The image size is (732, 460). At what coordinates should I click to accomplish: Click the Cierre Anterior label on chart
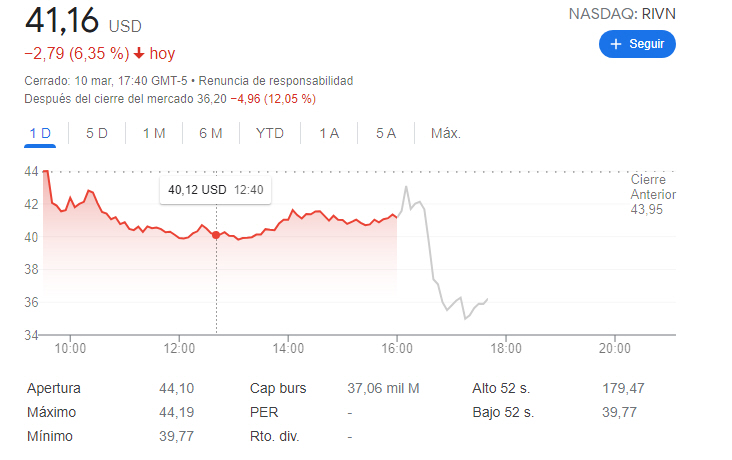pos(652,186)
